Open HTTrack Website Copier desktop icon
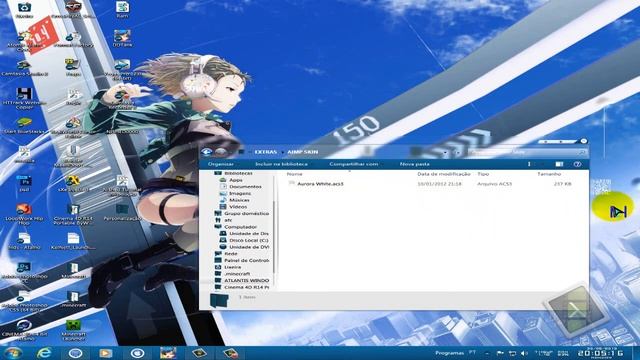Image resolution: width=640 pixels, height=360 pixels. pos(24,98)
